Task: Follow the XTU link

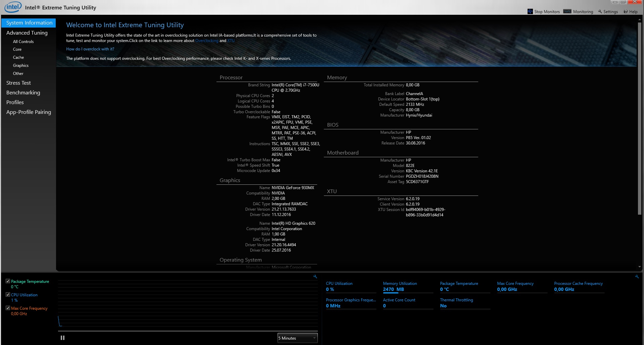Action: click(231, 41)
